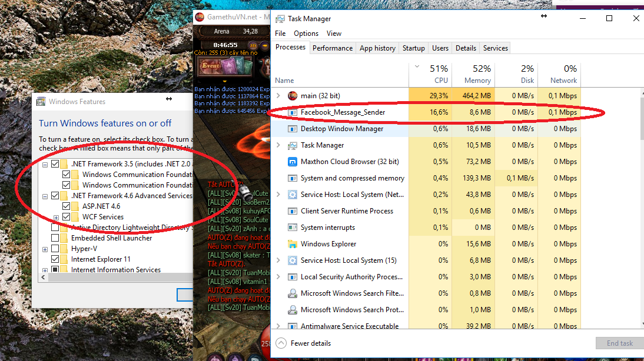Switch to the Users tab
This screenshot has height=361, width=644.
click(440, 48)
